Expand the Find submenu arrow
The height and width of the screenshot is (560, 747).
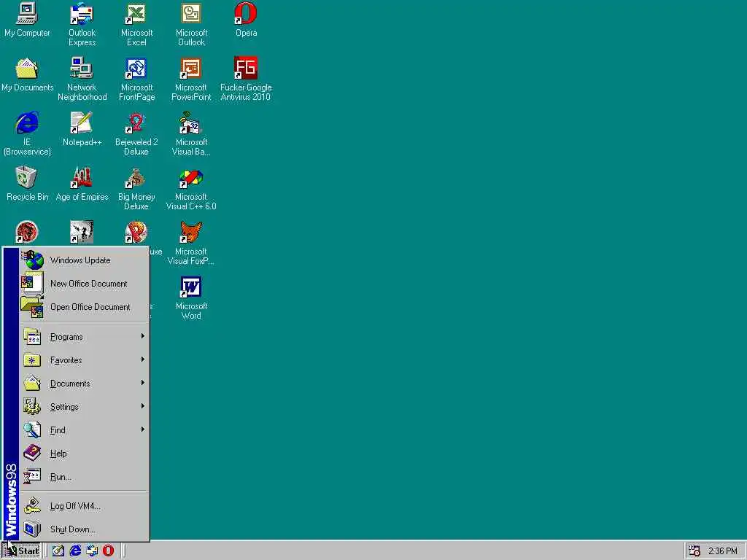tap(142, 429)
